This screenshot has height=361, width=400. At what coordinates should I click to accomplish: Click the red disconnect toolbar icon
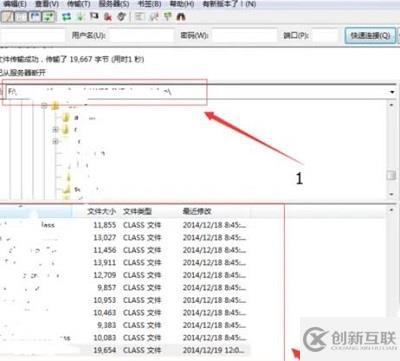tap(108, 16)
